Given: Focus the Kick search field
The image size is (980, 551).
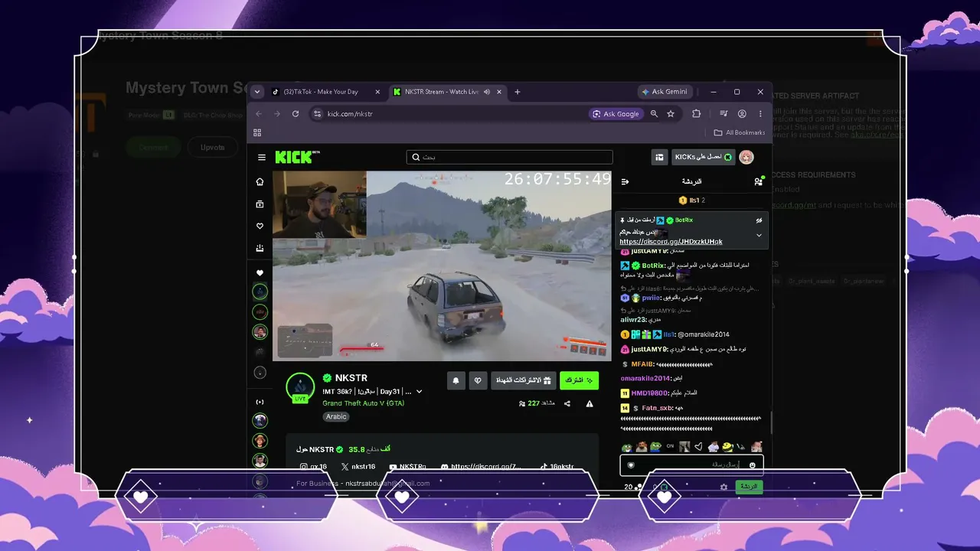Looking at the screenshot, I should (509, 157).
